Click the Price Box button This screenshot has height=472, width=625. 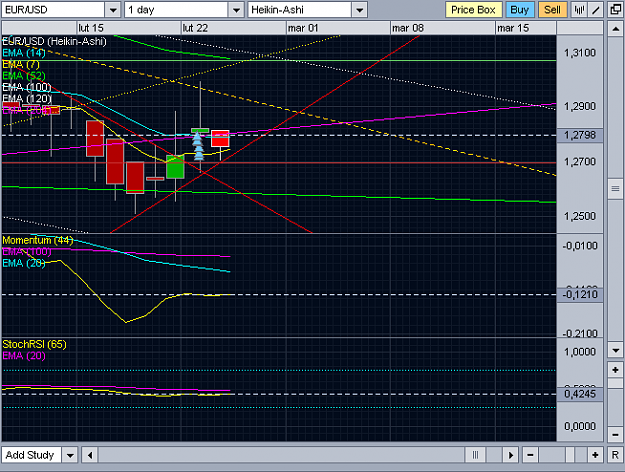[473, 10]
